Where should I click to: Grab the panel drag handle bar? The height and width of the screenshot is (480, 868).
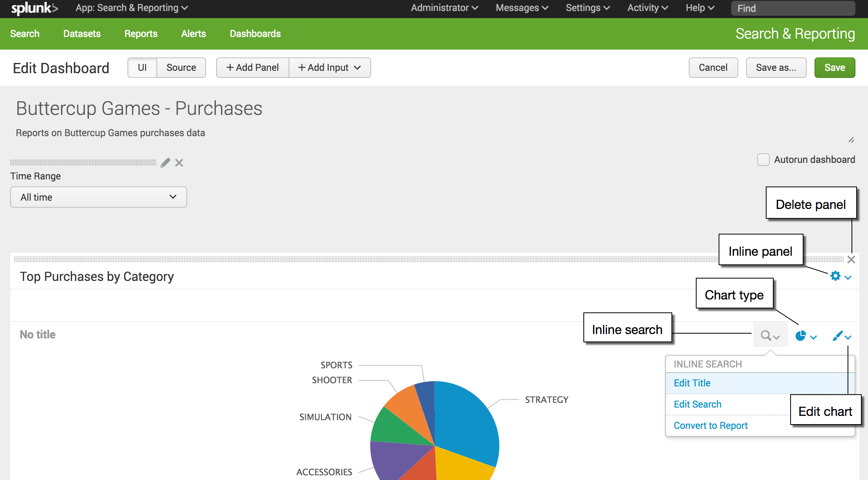coord(428,259)
